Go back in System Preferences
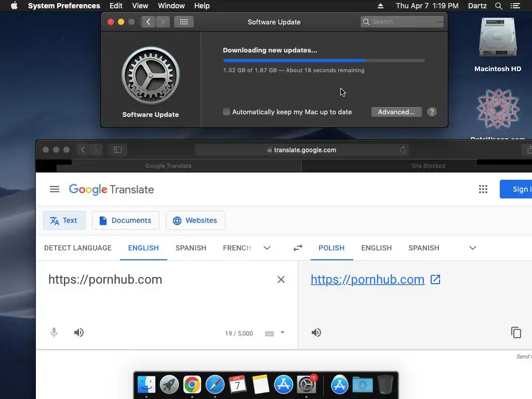This screenshot has height=399, width=532. pyautogui.click(x=148, y=22)
